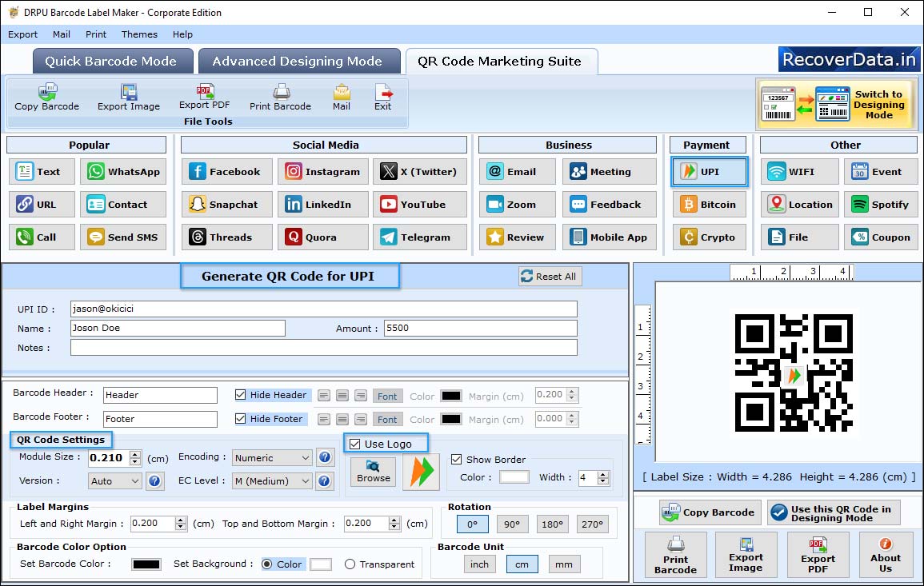Click the Copy Barcode tool in File Tools

click(46, 98)
